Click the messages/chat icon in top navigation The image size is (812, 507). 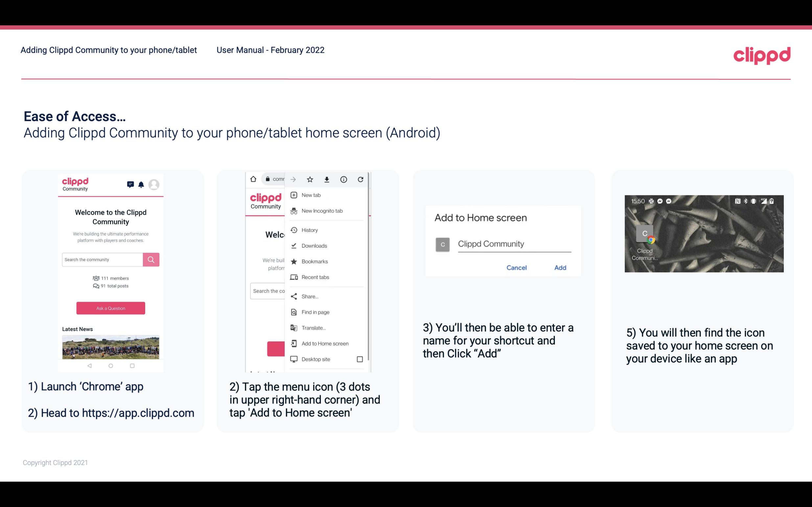point(130,185)
